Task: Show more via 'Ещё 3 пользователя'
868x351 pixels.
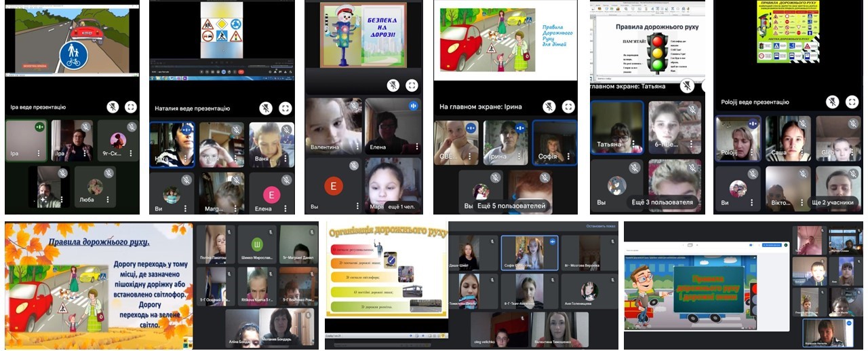Action: coord(663,202)
